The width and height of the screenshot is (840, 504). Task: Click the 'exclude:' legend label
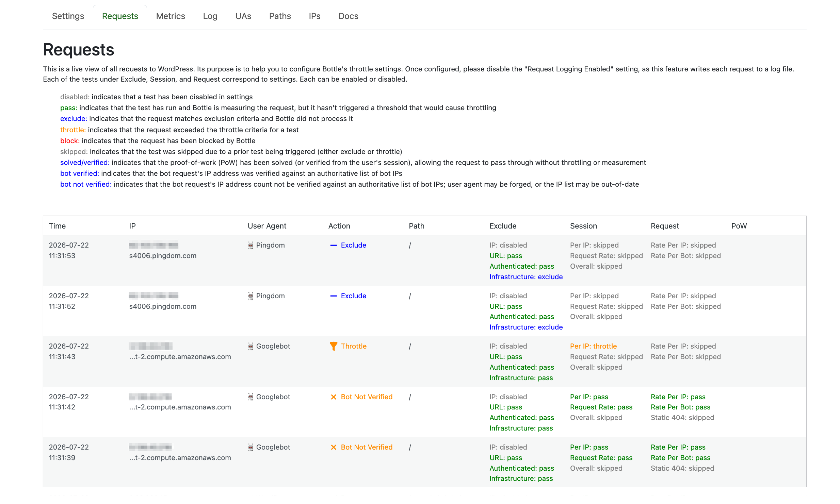click(x=74, y=119)
